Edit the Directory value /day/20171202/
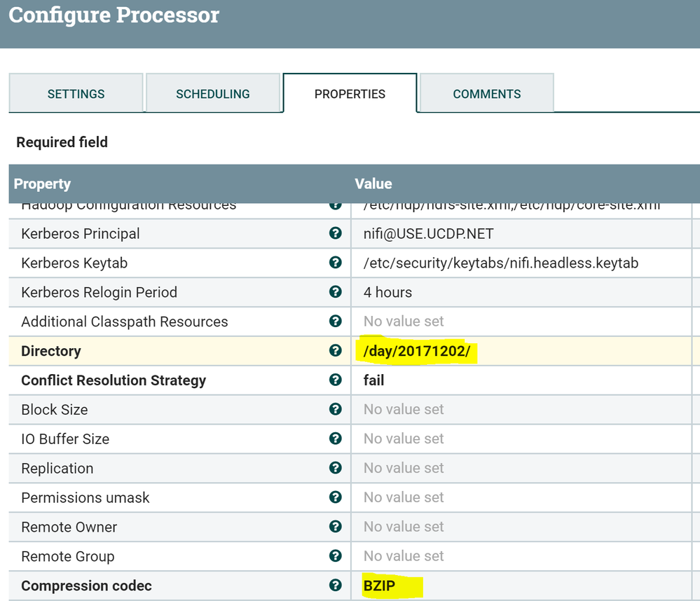The width and height of the screenshot is (700, 601). pyautogui.click(x=417, y=351)
